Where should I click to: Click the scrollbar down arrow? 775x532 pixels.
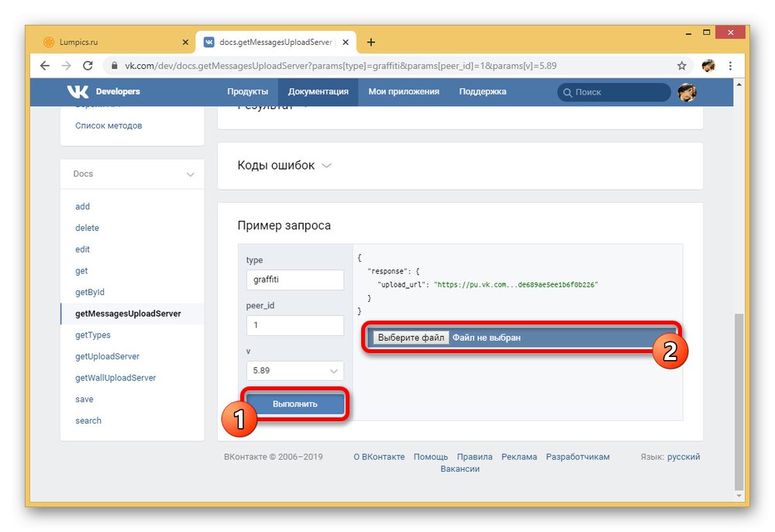point(739,496)
